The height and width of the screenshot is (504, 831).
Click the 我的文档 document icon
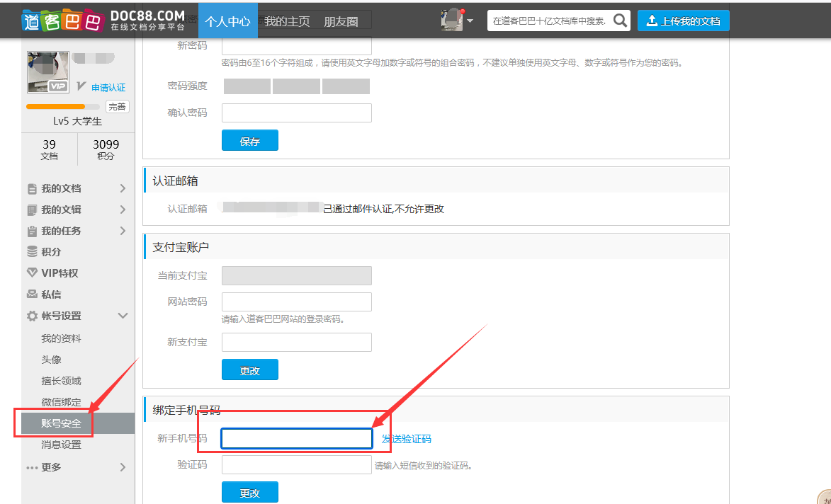coord(32,189)
